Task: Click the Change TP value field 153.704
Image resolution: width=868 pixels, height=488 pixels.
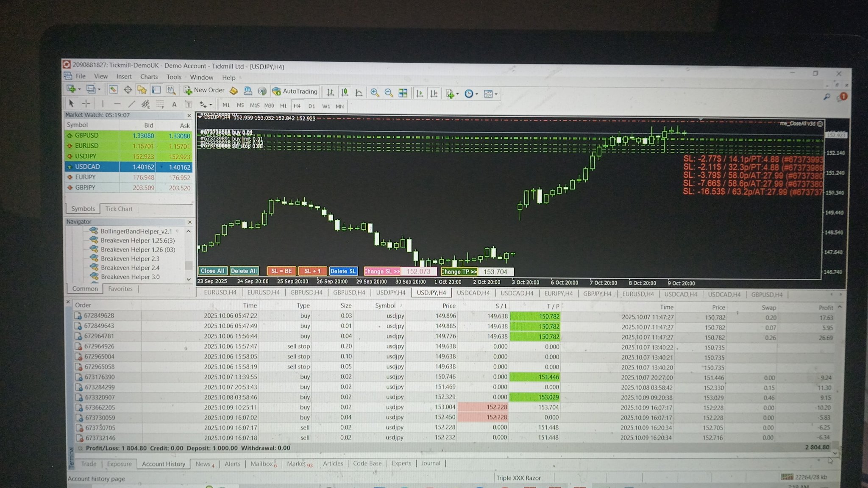Action: click(495, 272)
